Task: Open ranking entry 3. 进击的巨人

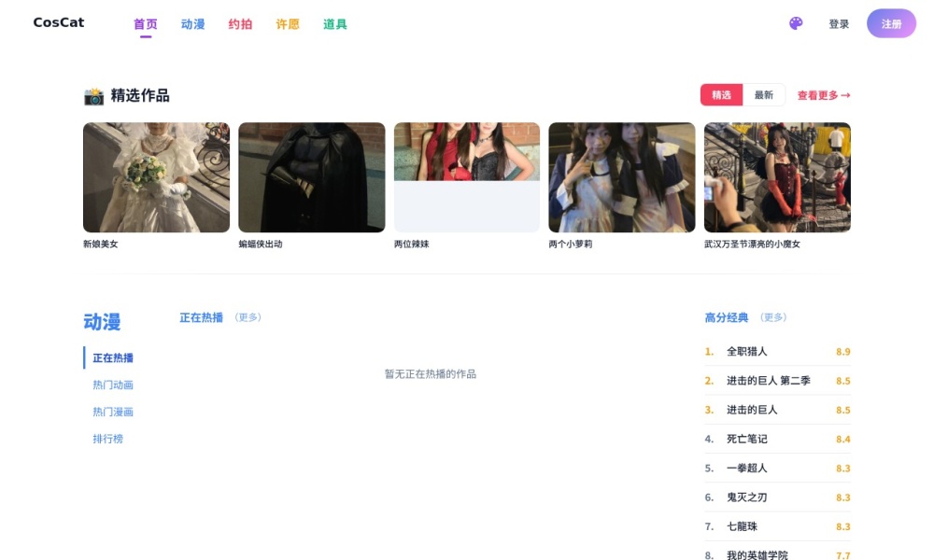Action: click(752, 410)
